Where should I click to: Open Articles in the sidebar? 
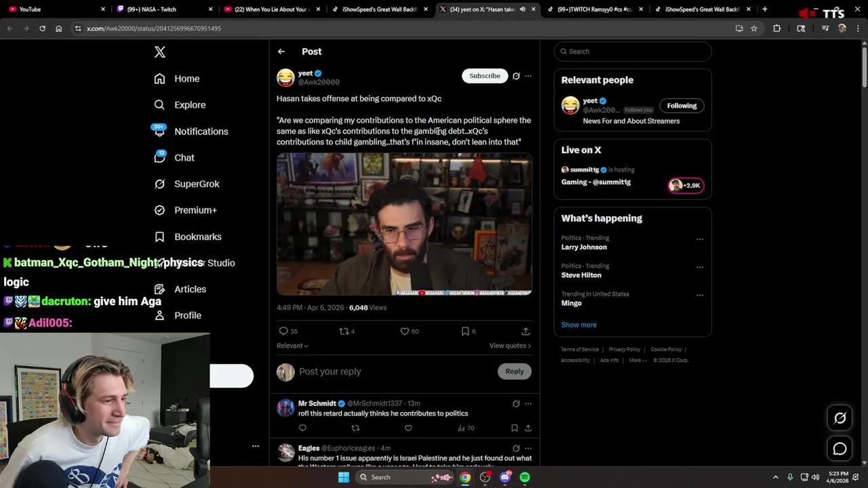[180, 289]
